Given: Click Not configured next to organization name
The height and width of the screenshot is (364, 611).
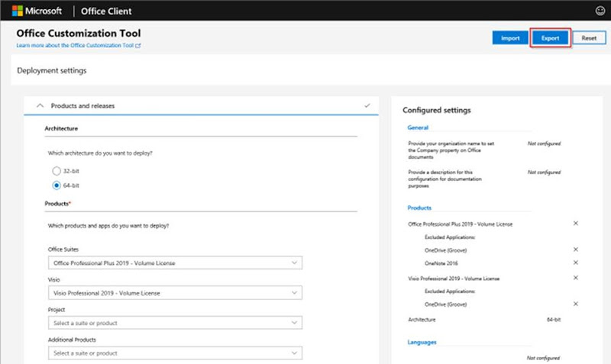Looking at the screenshot, I should click(x=544, y=143).
